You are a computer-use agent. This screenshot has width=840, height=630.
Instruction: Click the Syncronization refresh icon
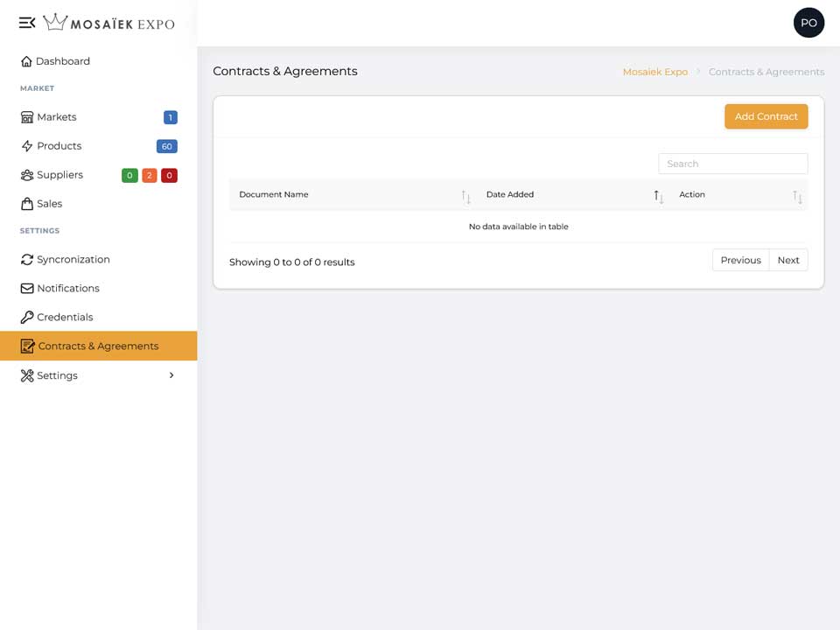pyautogui.click(x=27, y=260)
